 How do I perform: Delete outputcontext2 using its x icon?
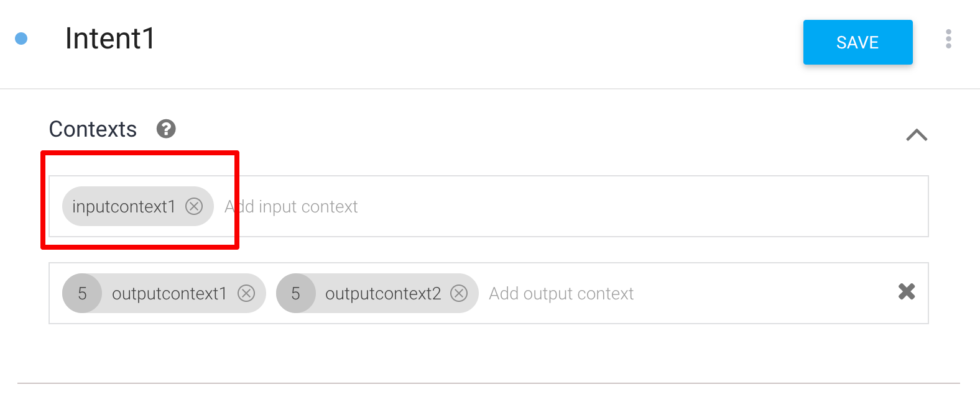coord(459,293)
